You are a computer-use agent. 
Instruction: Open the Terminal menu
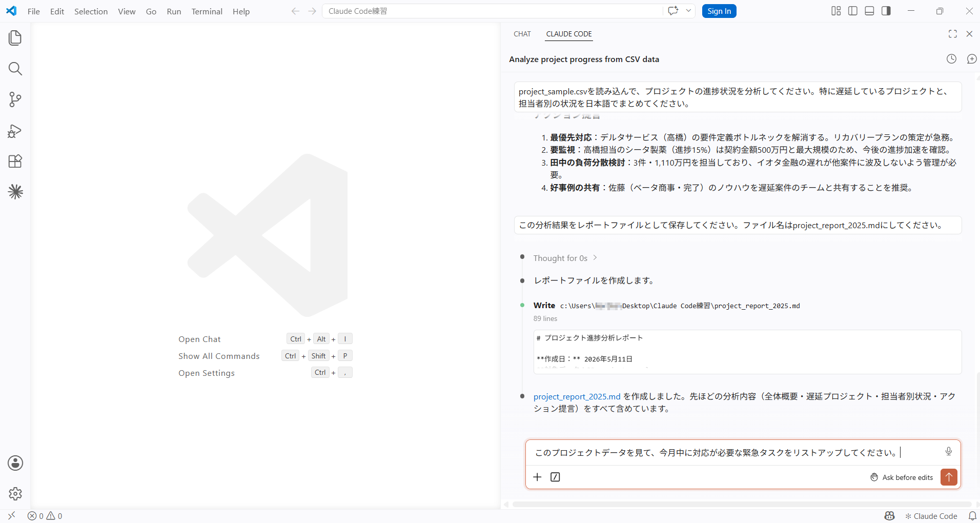tap(207, 11)
